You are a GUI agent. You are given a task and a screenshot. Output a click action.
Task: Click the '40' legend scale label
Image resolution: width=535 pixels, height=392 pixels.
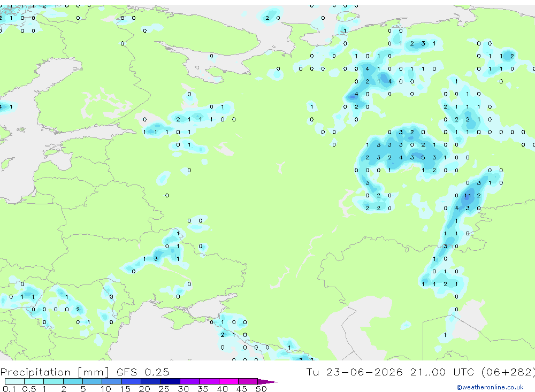pos(223,389)
